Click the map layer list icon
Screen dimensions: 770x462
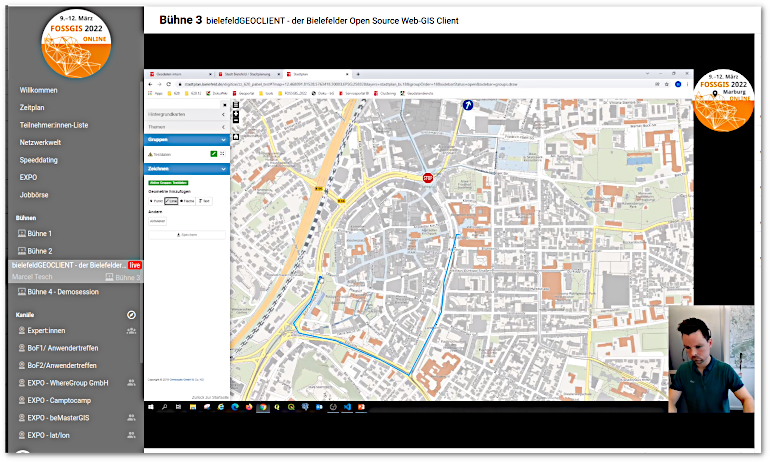236,105
